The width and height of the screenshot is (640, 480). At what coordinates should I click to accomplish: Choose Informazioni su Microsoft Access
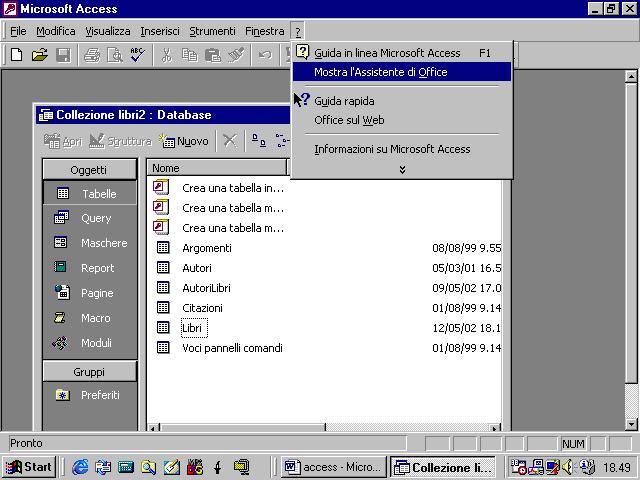[x=402, y=149]
